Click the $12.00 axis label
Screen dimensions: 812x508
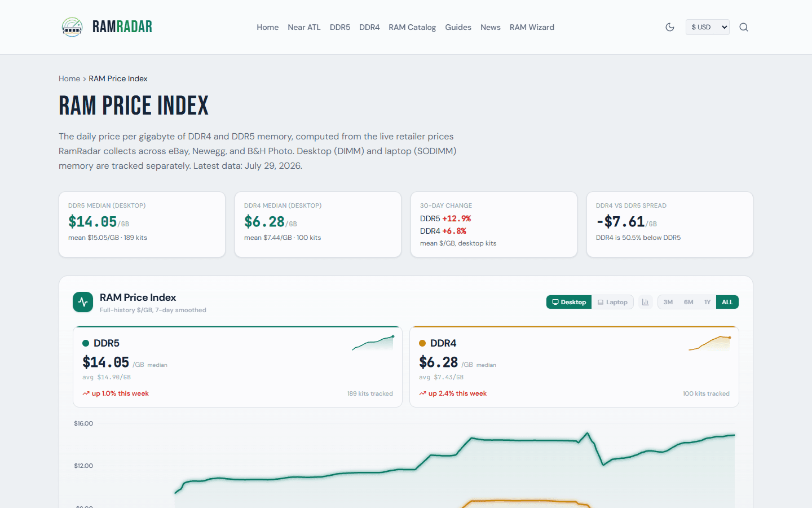pyautogui.click(x=83, y=466)
